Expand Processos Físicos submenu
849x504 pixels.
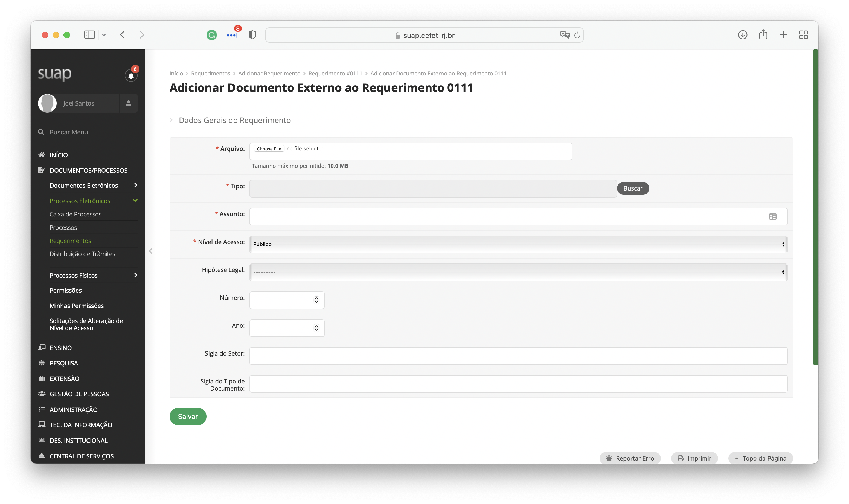tap(136, 275)
